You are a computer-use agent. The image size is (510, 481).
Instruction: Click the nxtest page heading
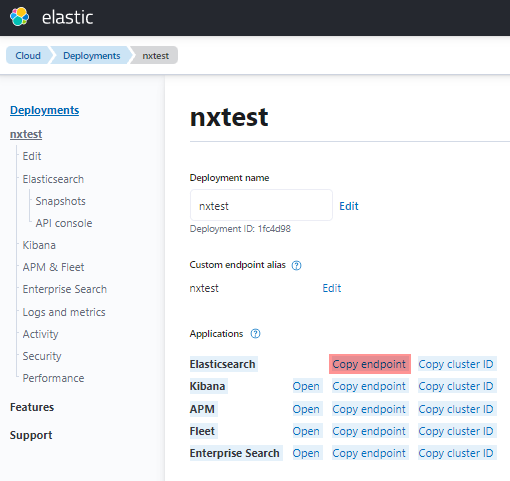pos(229,117)
